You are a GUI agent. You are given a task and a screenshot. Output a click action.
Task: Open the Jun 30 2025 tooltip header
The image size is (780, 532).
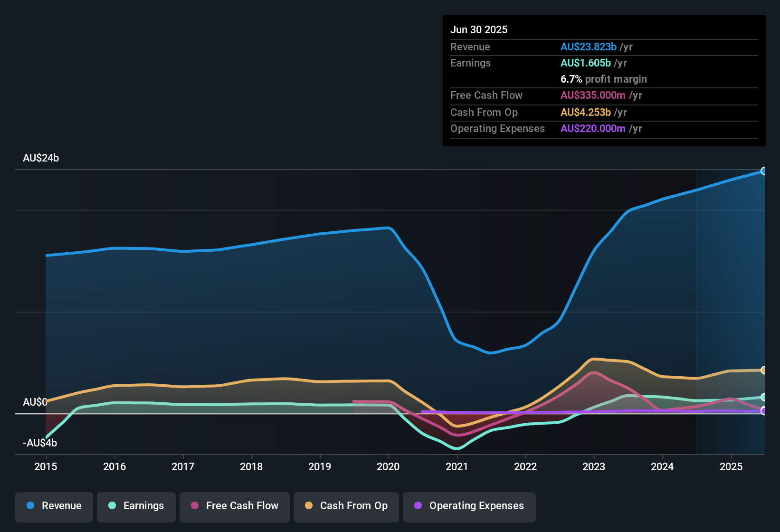pos(479,29)
